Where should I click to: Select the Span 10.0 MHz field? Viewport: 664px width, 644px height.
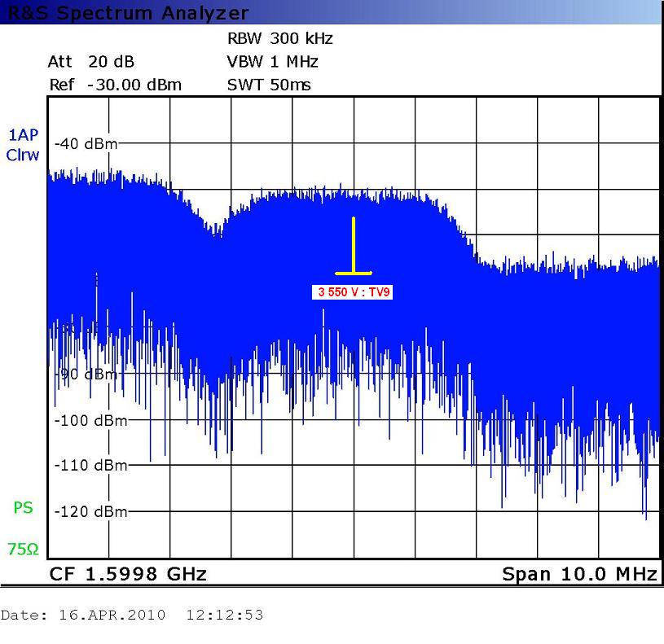click(x=579, y=574)
